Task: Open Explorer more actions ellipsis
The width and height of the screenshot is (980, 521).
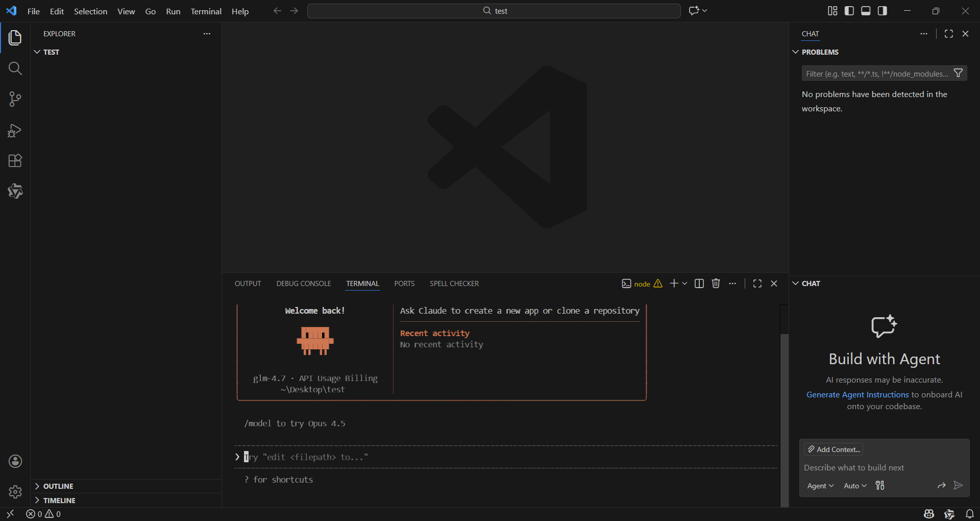Action: click(207, 34)
